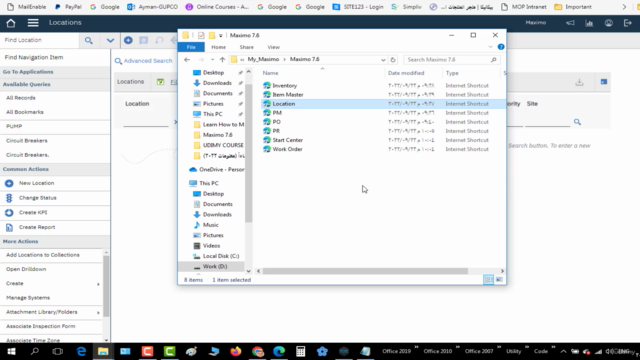Open Maximo reports chart icon
This screenshot has height=360, width=640.
589,23
